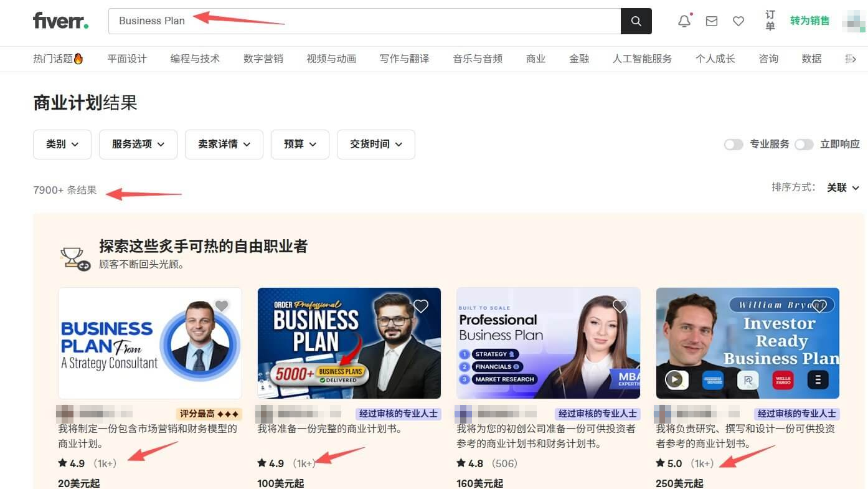Viewport: 868px width, 489px height.
Task: Click the 5.0 (1k+) rating
Action: pyautogui.click(x=685, y=463)
